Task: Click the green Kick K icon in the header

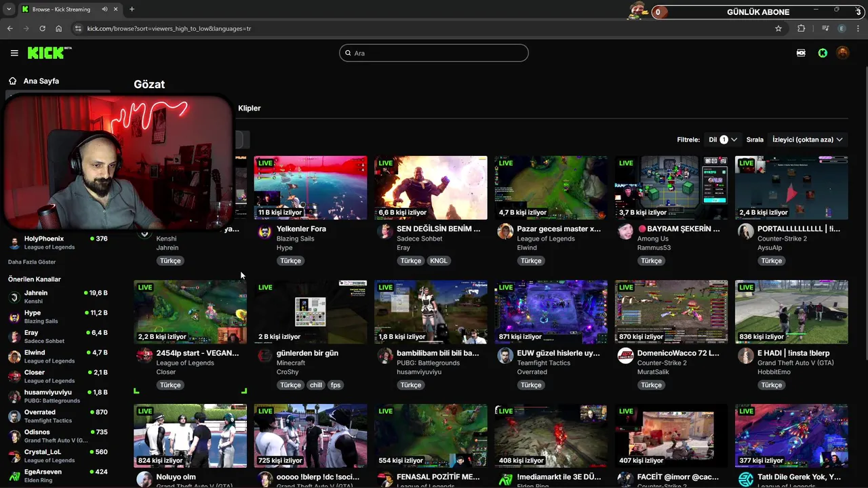Action: tap(823, 53)
